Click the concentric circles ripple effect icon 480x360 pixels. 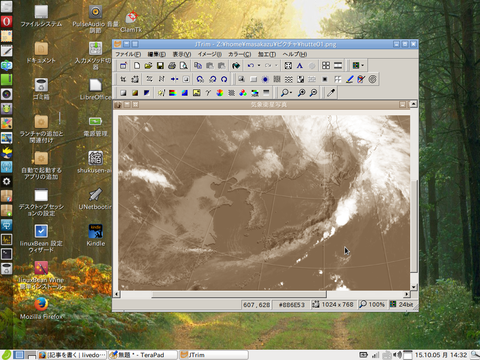tap(373, 79)
